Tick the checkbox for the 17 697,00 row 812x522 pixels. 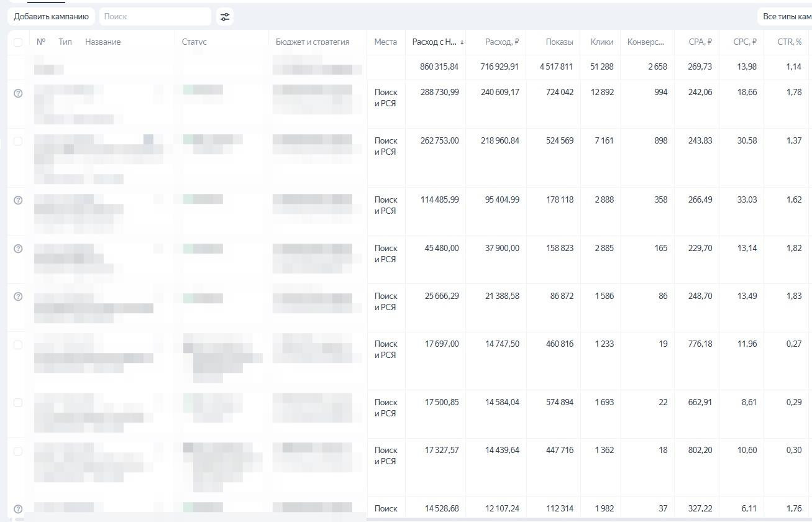click(18, 345)
